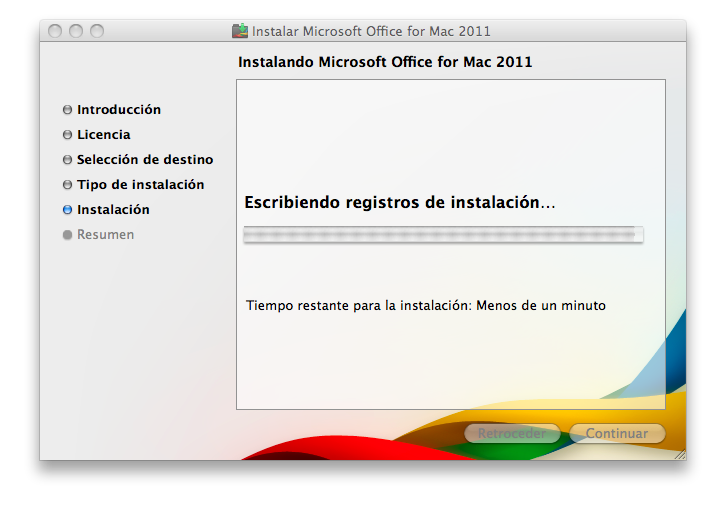Select the Selección de destino step label

[x=145, y=160]
